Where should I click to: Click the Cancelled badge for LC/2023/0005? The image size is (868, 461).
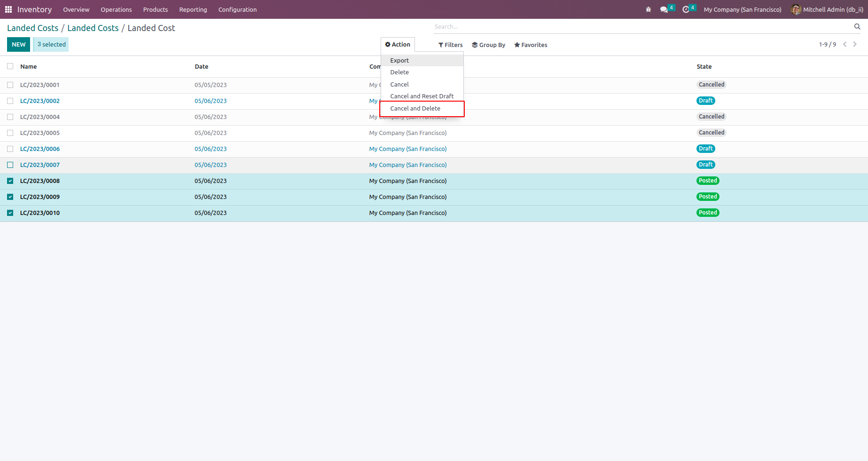click(712, 133)
